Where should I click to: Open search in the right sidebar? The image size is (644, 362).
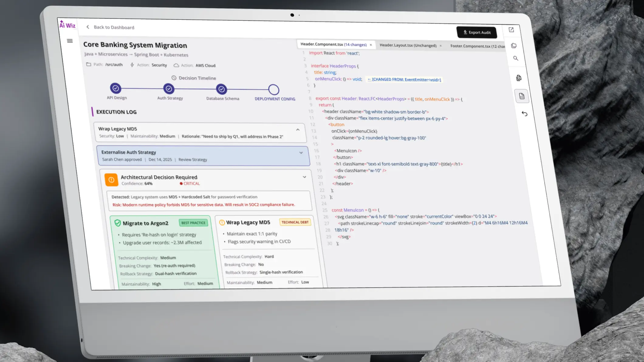point(516,58)
